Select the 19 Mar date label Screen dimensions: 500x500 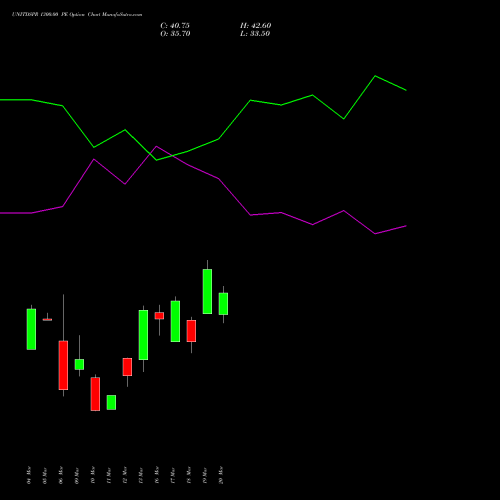205,476
